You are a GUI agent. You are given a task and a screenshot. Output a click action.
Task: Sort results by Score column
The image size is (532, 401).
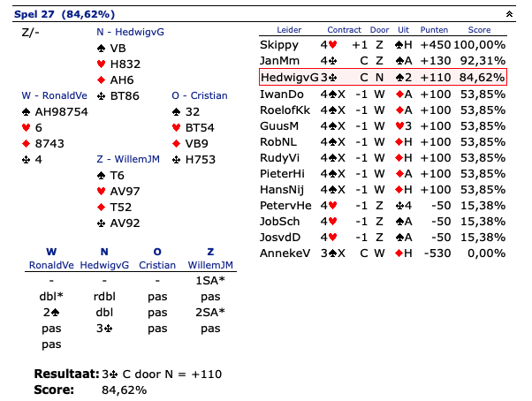479,30
